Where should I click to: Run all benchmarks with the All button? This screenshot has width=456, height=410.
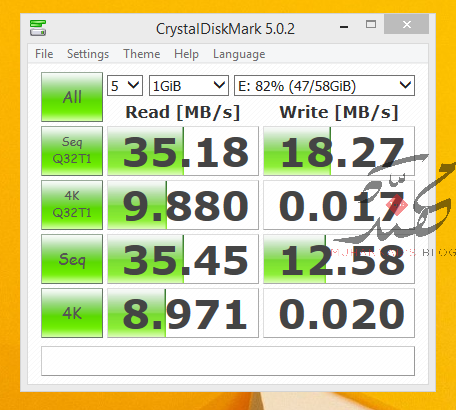[72, 97]
